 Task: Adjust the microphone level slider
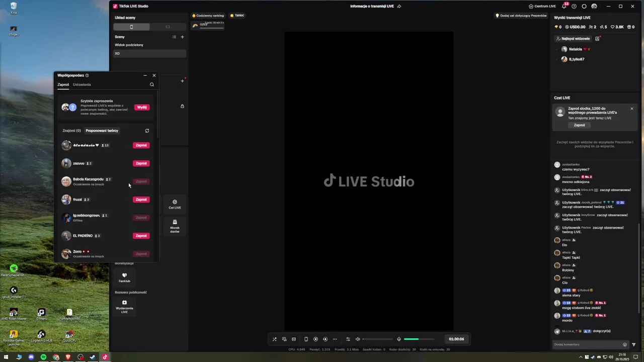(x=419, y=339)
